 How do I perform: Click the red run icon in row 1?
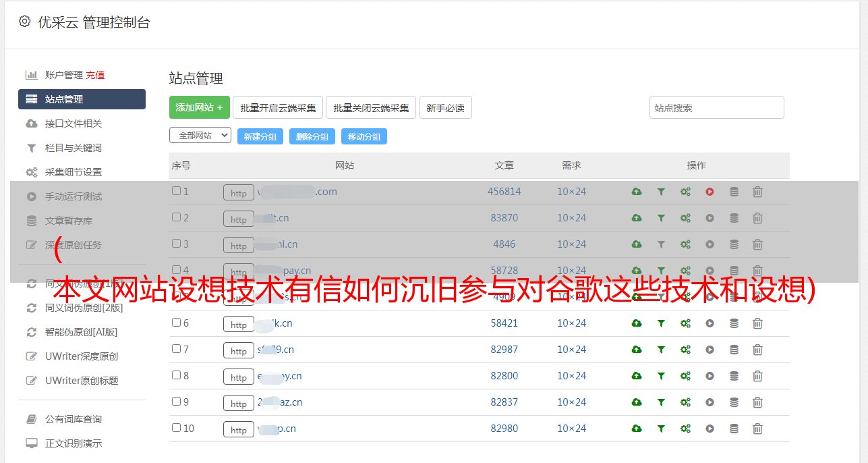[x=710, y=192]
